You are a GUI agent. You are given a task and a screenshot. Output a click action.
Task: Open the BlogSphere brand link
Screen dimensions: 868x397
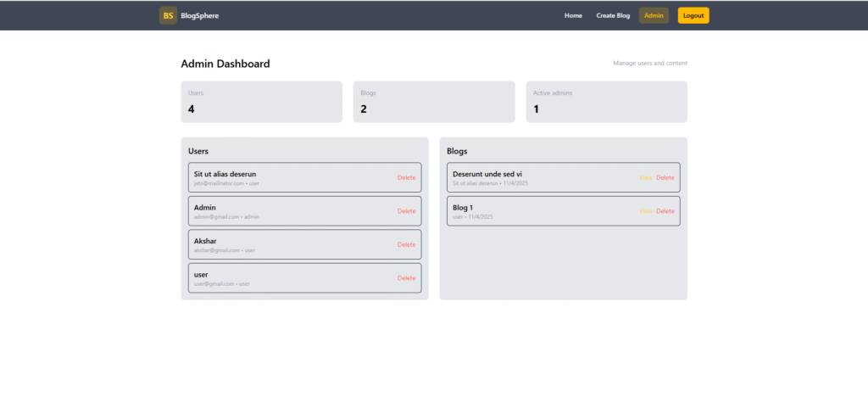[x=199, y=15]
